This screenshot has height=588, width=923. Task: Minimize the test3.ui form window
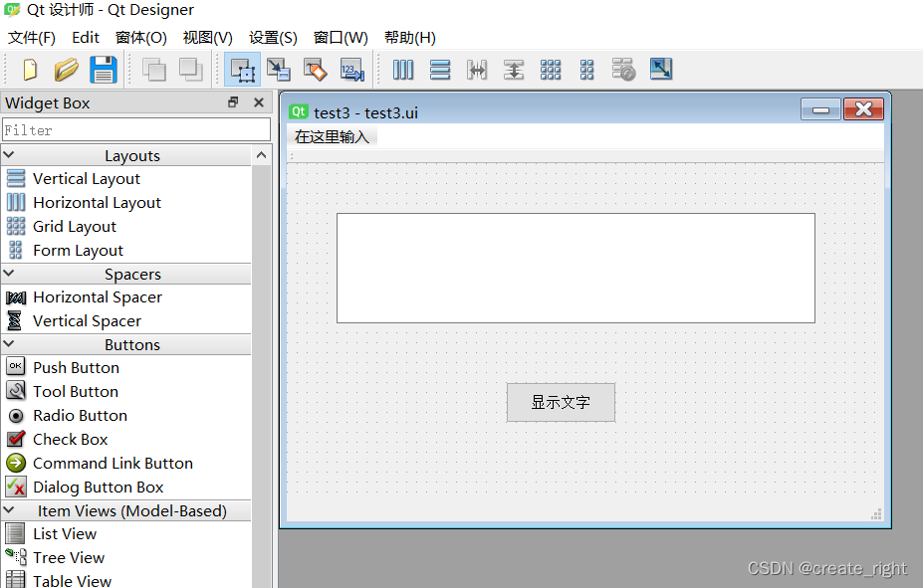pos(820,109)
